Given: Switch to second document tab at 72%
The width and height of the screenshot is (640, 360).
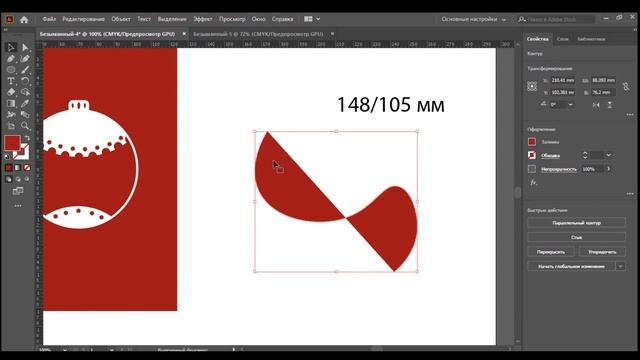Looking at the screenshot, I should click(258, 34).
